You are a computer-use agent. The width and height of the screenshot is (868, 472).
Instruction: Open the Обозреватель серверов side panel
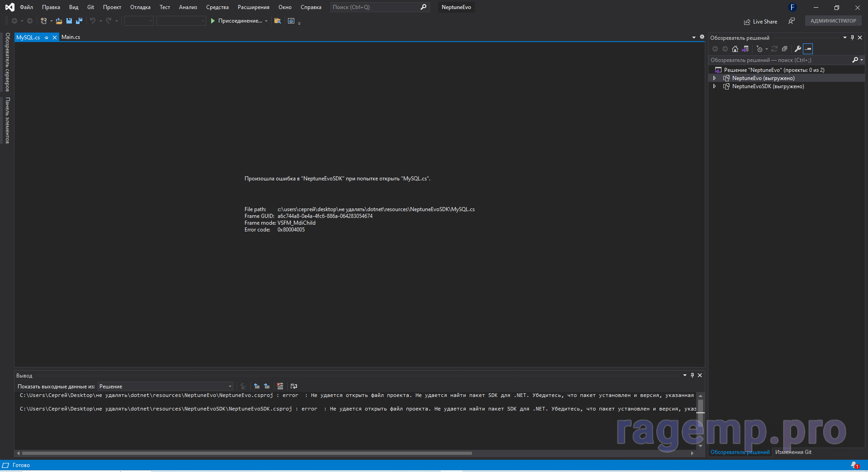pos(7,62)
